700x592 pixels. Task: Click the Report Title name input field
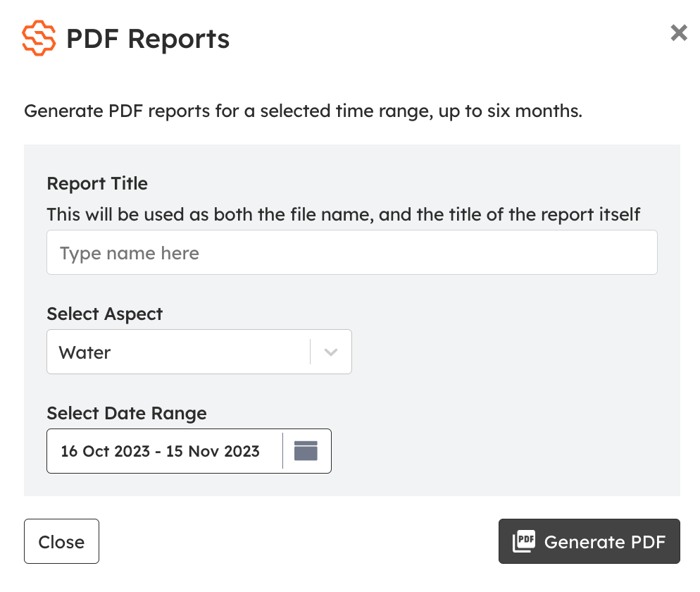[x=352, y=252]
